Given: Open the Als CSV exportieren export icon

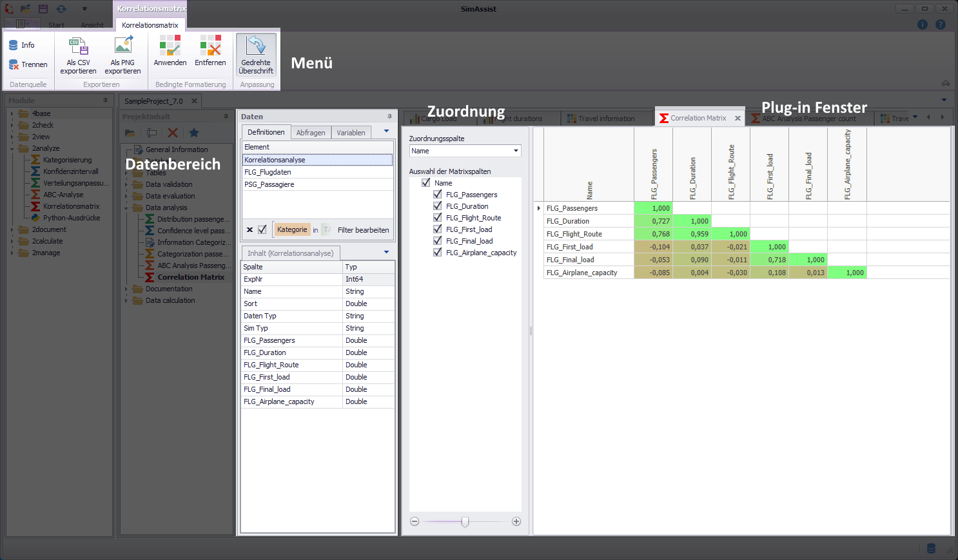Looking at the screenshot, I should (x=77, y=55).
